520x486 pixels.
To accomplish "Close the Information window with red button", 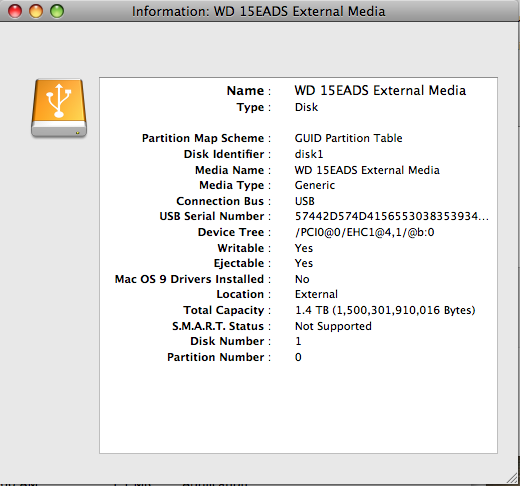I will 15,11.
